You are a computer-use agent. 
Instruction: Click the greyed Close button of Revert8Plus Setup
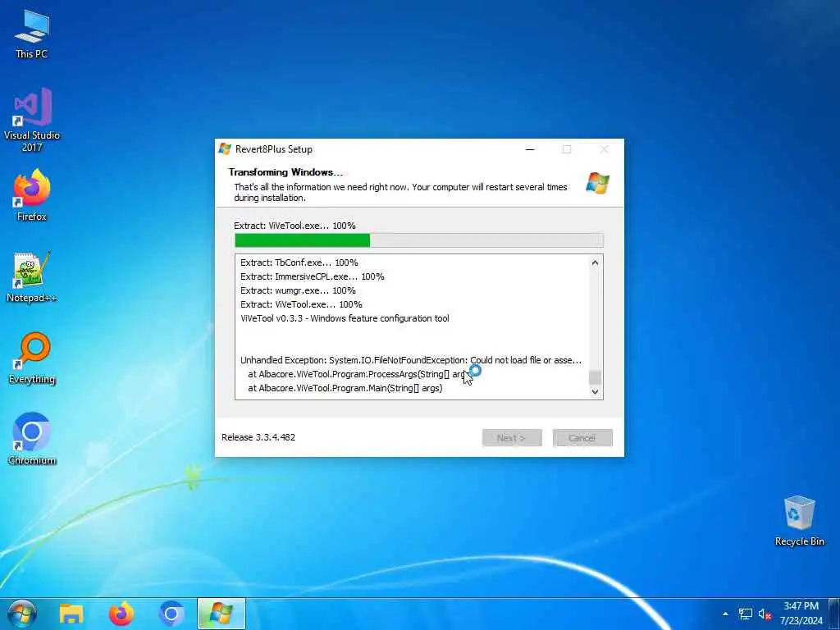(605, 149)
